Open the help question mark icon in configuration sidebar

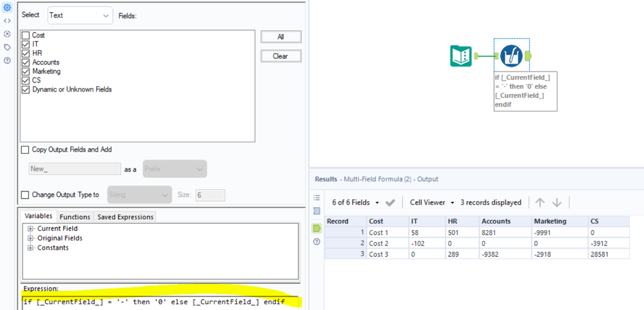click(7, 61)
